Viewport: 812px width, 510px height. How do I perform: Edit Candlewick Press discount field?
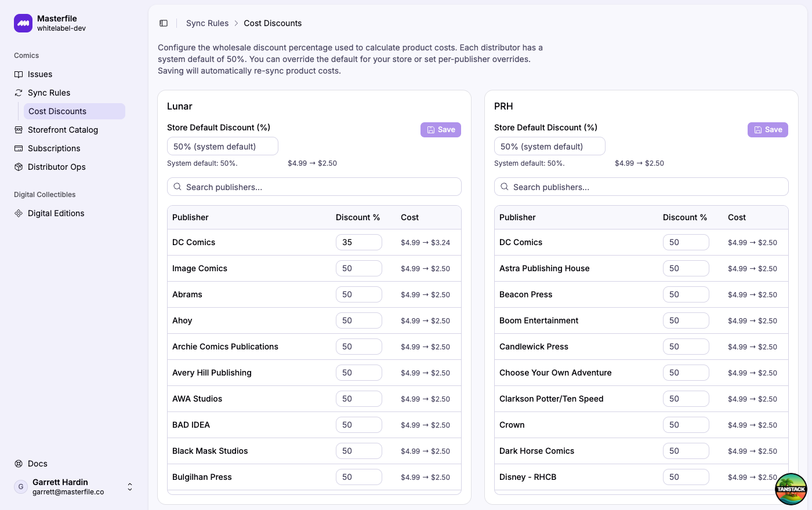click(x=686, y=347)
